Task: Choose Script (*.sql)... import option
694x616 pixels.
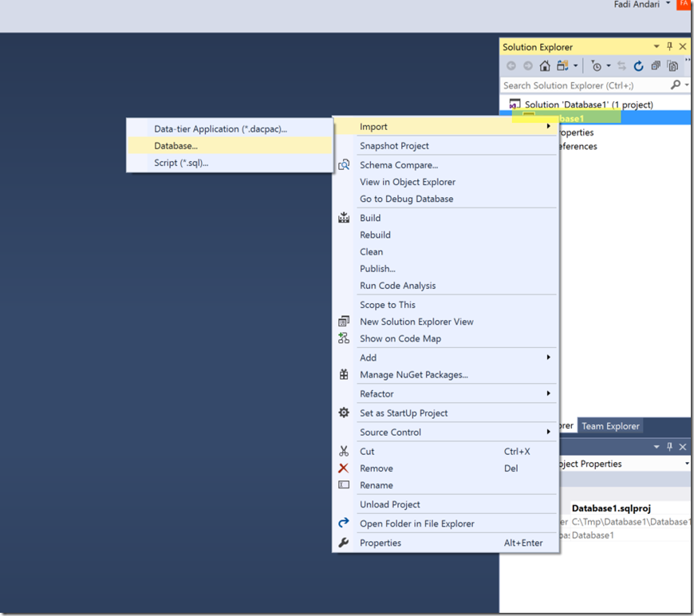Action: point(230,163)
